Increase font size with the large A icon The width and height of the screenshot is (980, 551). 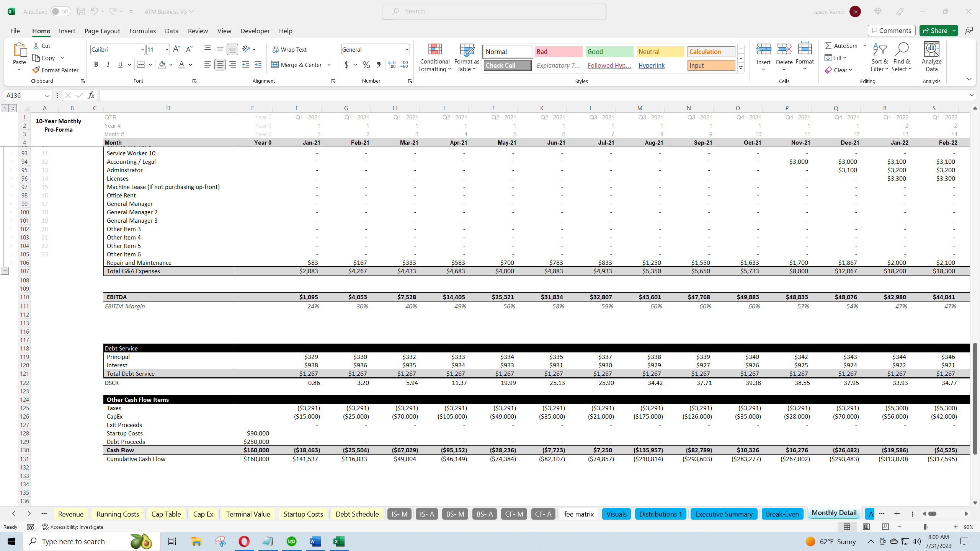176,49
